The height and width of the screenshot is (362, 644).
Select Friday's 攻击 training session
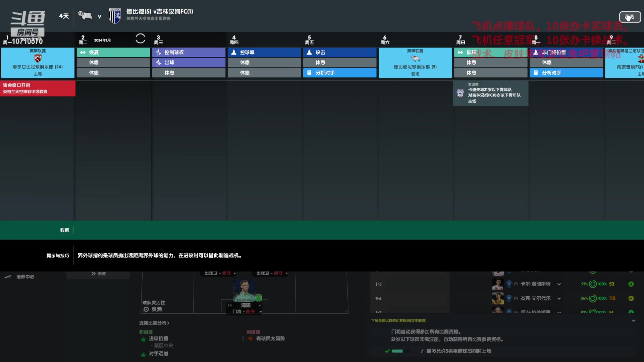point(340,52)
